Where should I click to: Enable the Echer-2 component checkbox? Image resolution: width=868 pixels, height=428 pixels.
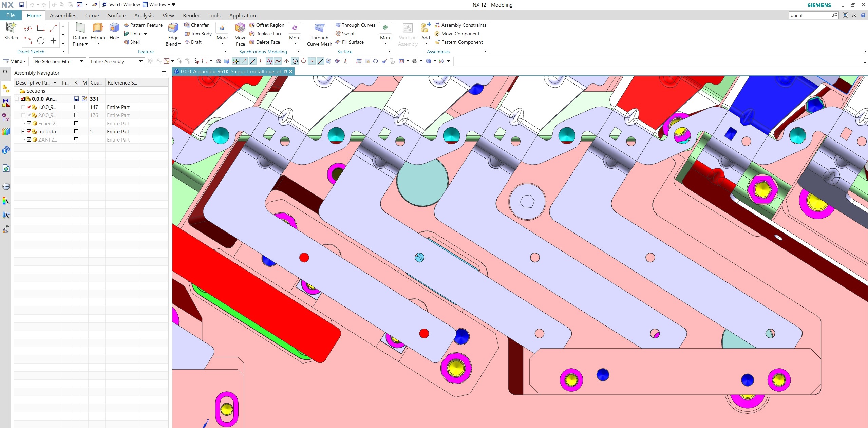click(29, 124)
